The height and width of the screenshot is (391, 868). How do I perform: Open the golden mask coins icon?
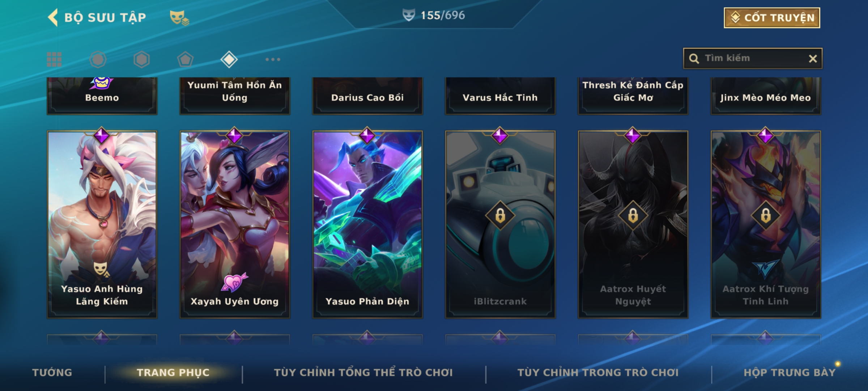tap(179, 18)
